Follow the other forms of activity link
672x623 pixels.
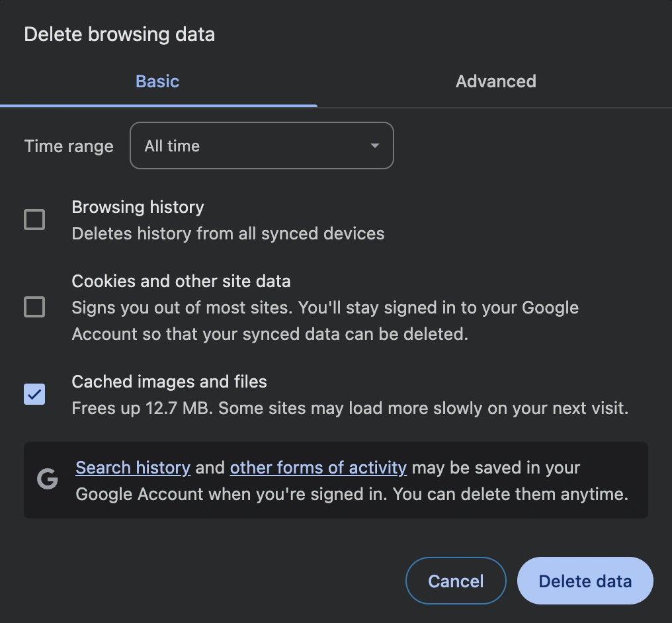coord(318,468)
